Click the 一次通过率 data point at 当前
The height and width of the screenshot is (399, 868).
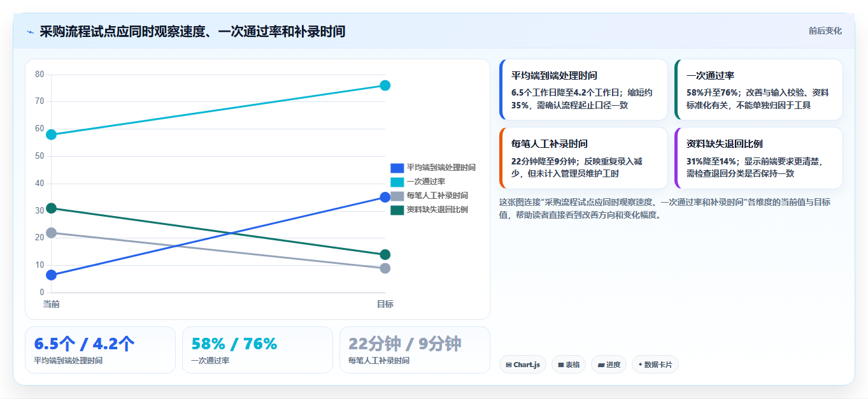click(x=52, y=134)
